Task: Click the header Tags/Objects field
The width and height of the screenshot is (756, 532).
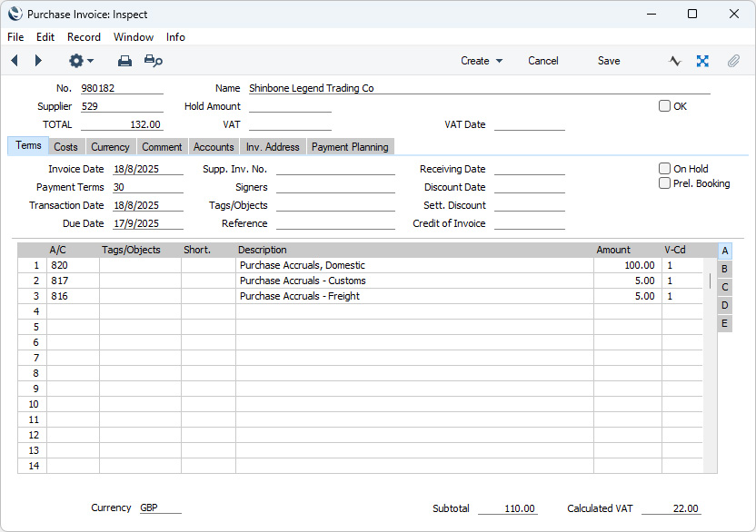Action: pos(335,205)
